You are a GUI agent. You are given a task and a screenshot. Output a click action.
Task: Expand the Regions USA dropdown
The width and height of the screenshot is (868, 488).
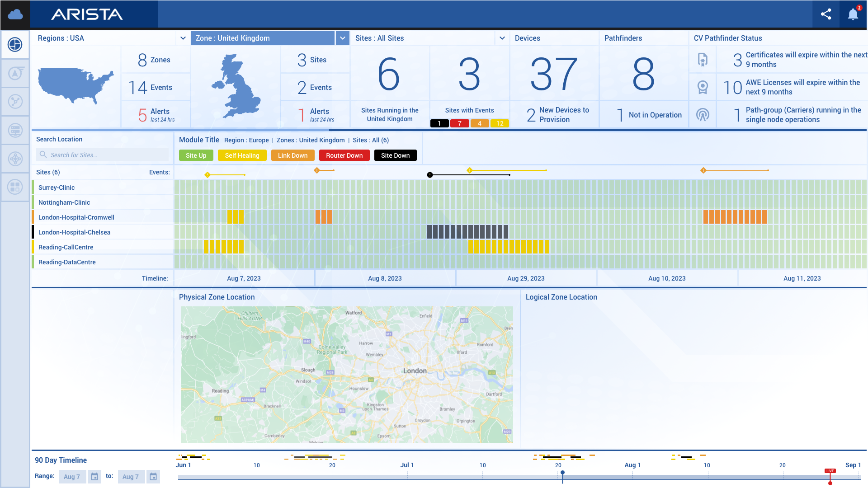pyautogui.click(x=183, y=38)
